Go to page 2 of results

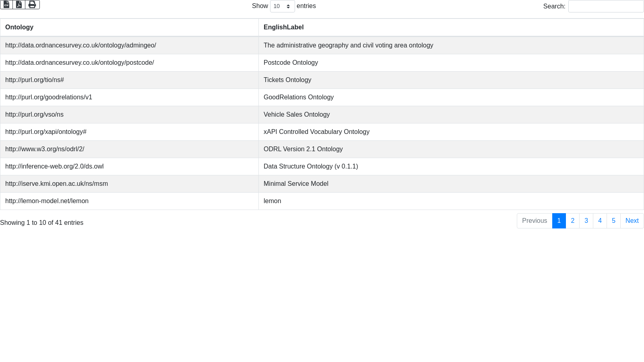click(572, 221)
